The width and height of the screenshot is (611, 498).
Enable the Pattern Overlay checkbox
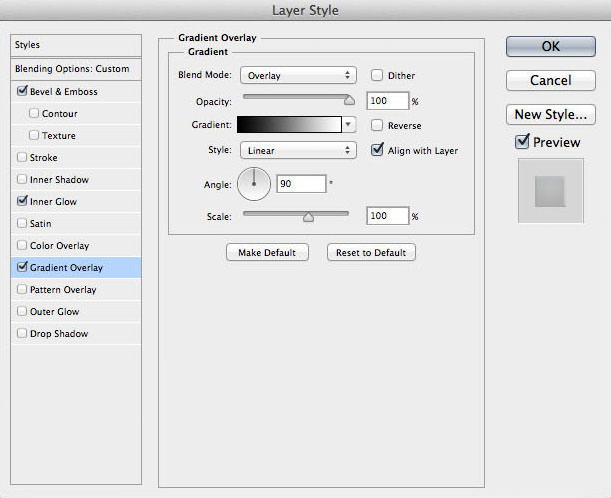22,289
